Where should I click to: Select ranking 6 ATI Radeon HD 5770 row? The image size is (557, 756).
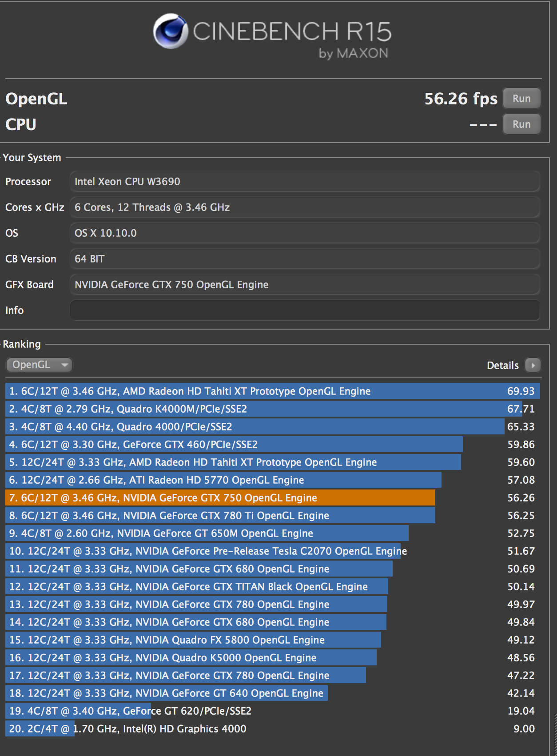pos(273,480)
